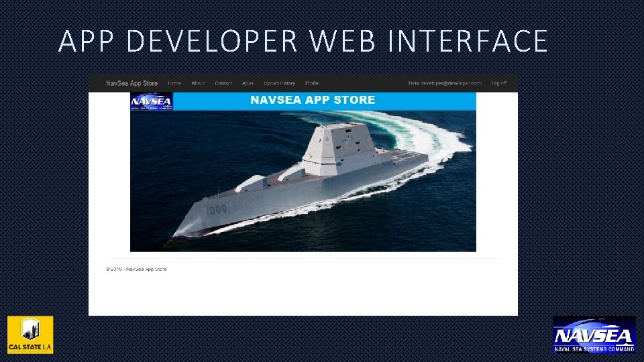The width and height of the screenshot is (644, 362).
Task: Select the Contact navbar item
Action: coord(223,83)
